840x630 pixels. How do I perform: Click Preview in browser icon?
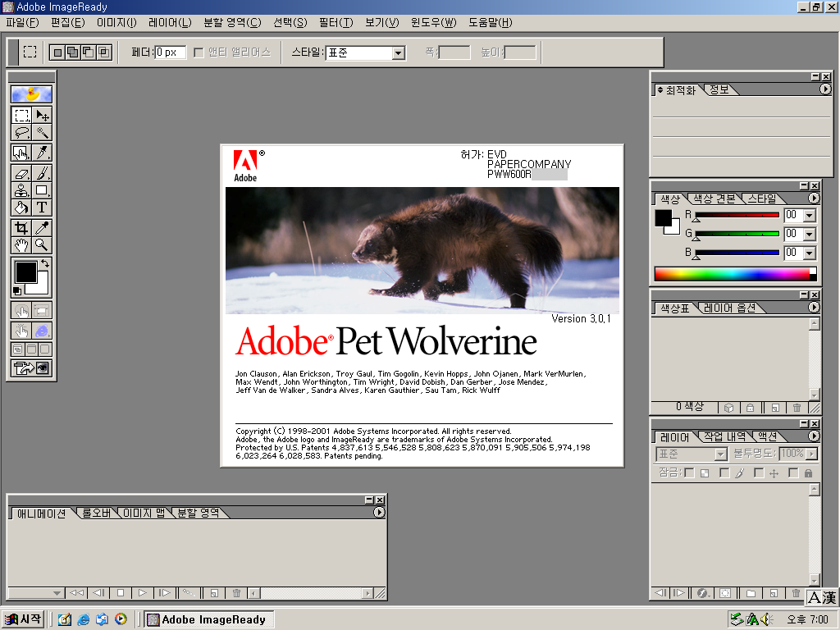(43, 331)
